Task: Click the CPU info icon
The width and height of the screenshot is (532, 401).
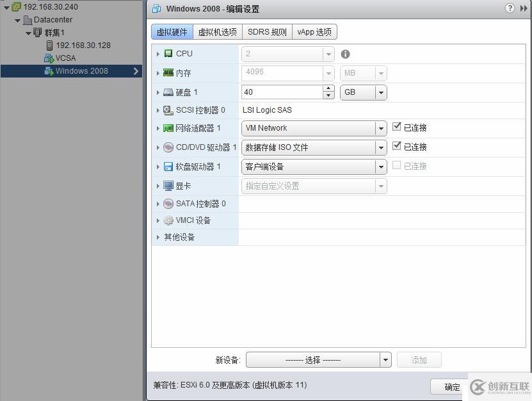Action: [x=345, y=54]
